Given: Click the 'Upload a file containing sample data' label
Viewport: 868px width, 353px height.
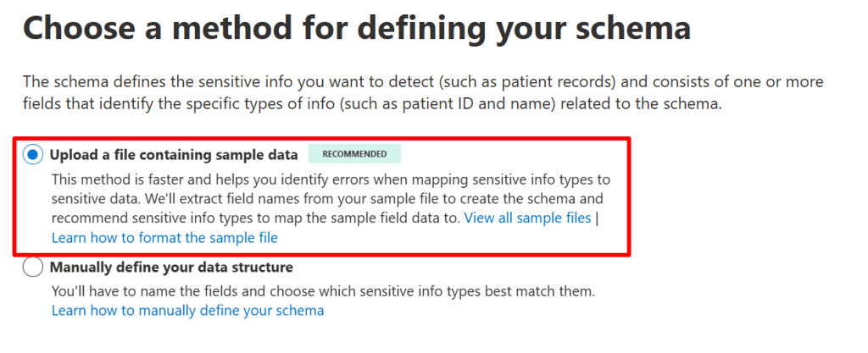Looking at the screenshot, I should click(174, 155).
